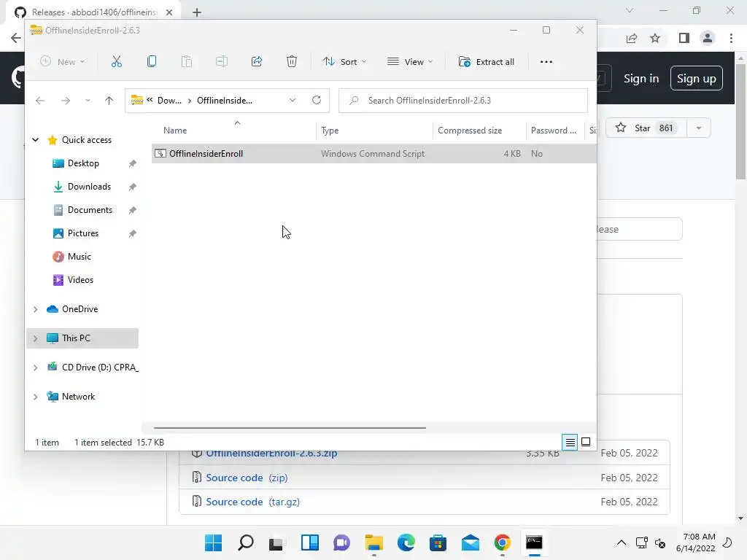Go forward in File Explorer navigation
The width and height of the screenshot is (747, 560).
[66, 101]
